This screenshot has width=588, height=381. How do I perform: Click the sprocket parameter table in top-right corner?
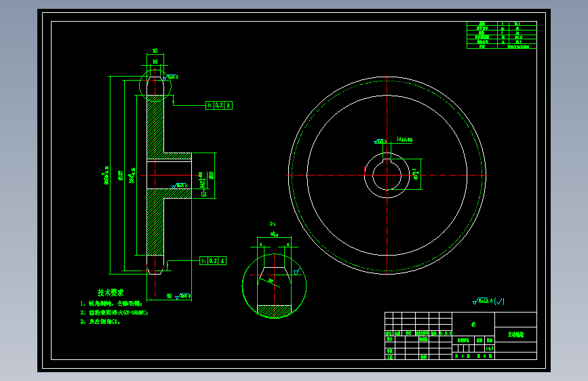(502, 35)
